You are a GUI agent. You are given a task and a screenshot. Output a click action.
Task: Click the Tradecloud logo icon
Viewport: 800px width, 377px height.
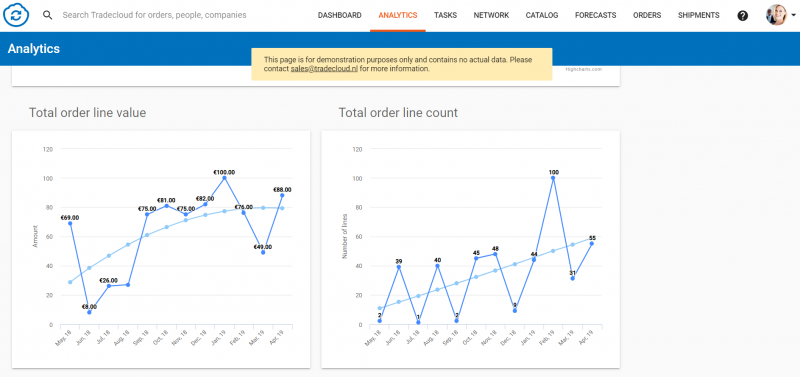pos(16,15)
